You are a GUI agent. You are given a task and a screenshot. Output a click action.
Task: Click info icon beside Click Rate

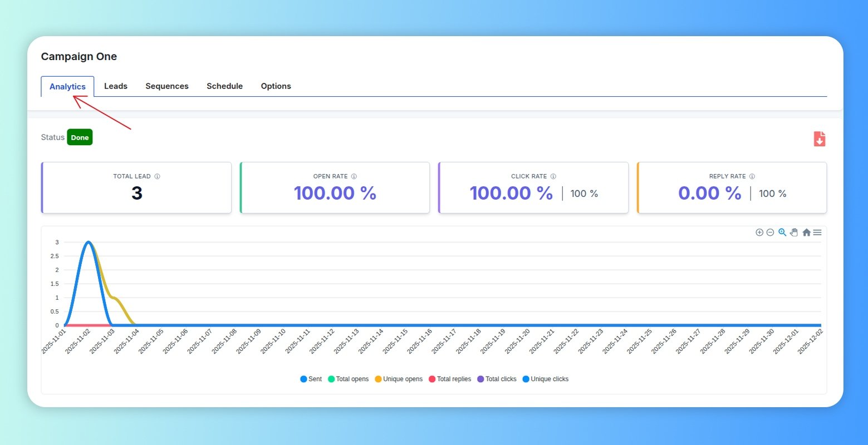(x=553, y=176)
